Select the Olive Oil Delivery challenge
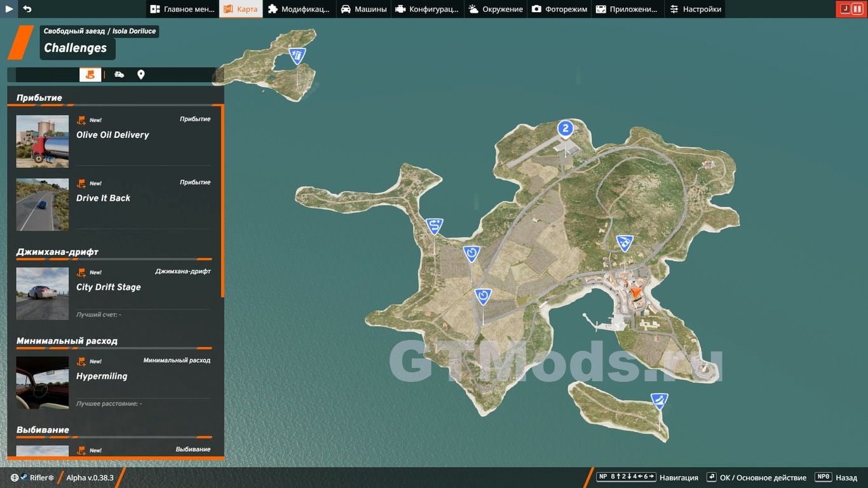868x488 pixels. click(113, 135)
